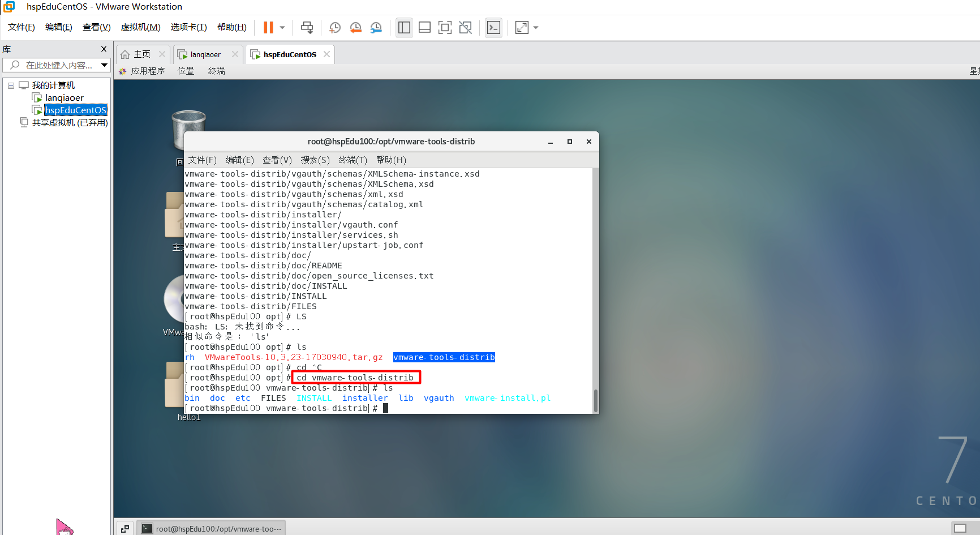980x535 pixels.
Task: Open terminal 文件(F) menu
Action: (202, 160)
